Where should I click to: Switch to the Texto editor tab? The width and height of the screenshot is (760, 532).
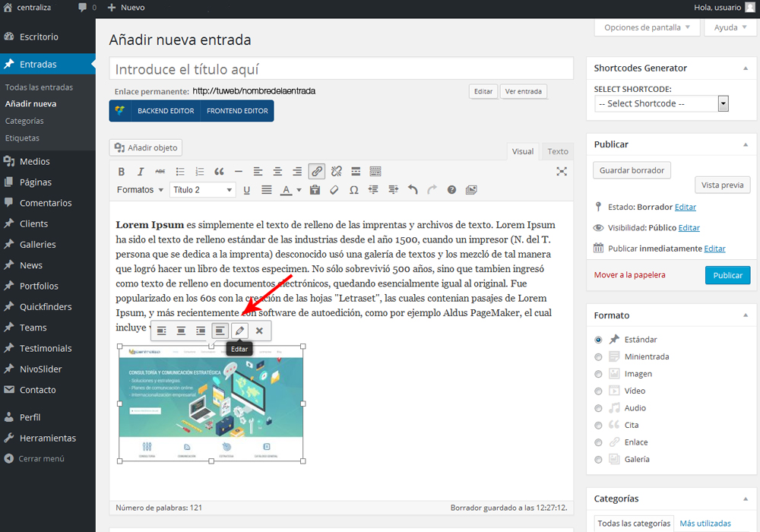click(x=558, y=152)
